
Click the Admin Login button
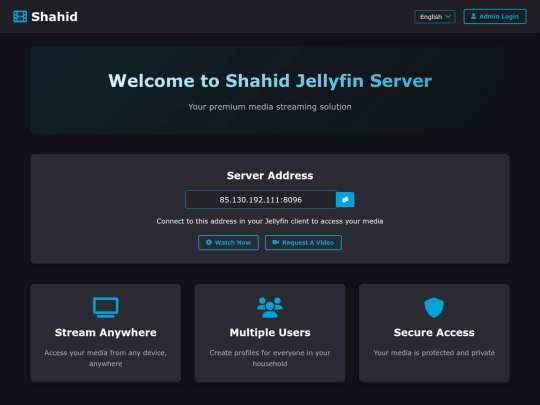pos(495,17)
